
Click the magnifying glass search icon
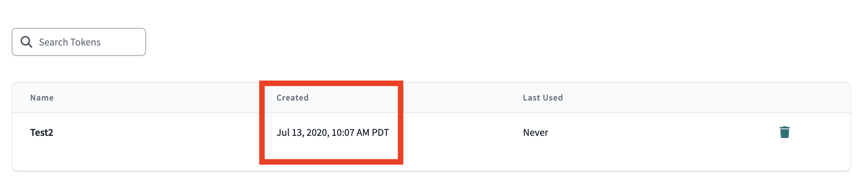pos(26,42)
